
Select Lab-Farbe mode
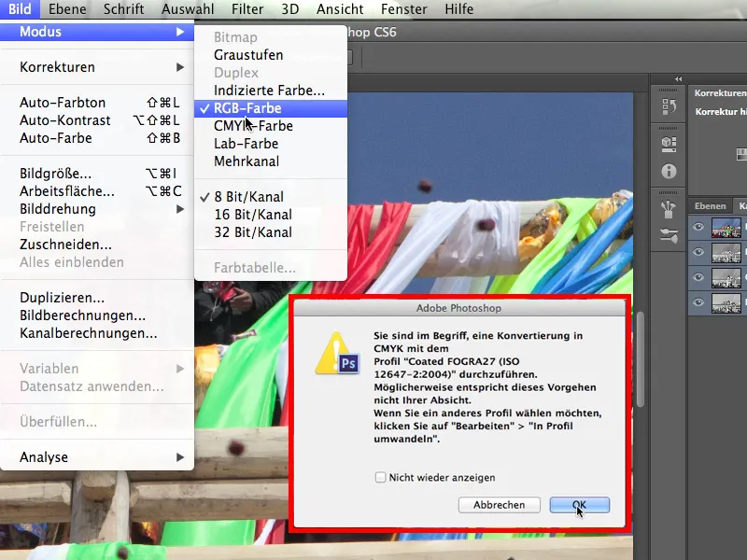point(271,144)
